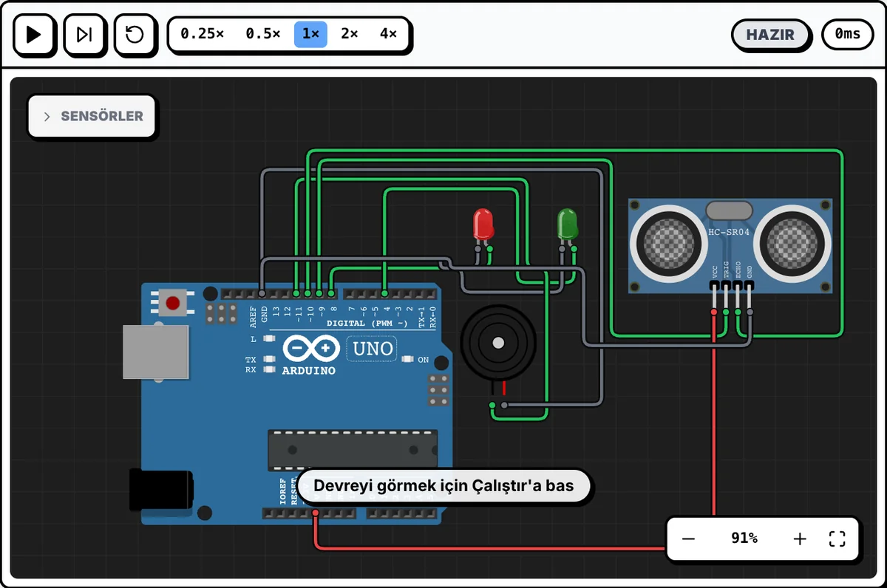Select the HC-SR04 ultrasonic sensor
This screenshot has width=887, height=588.
click(730, 246)
